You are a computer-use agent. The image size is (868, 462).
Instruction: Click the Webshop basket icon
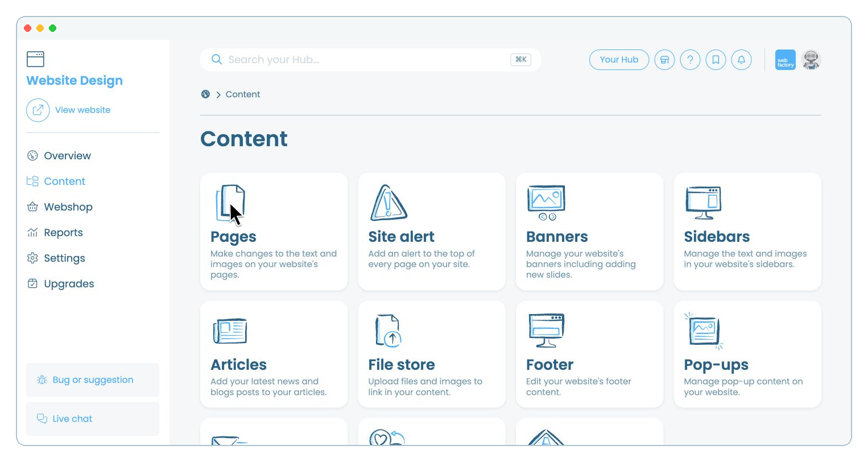click(x=32, y=207)
